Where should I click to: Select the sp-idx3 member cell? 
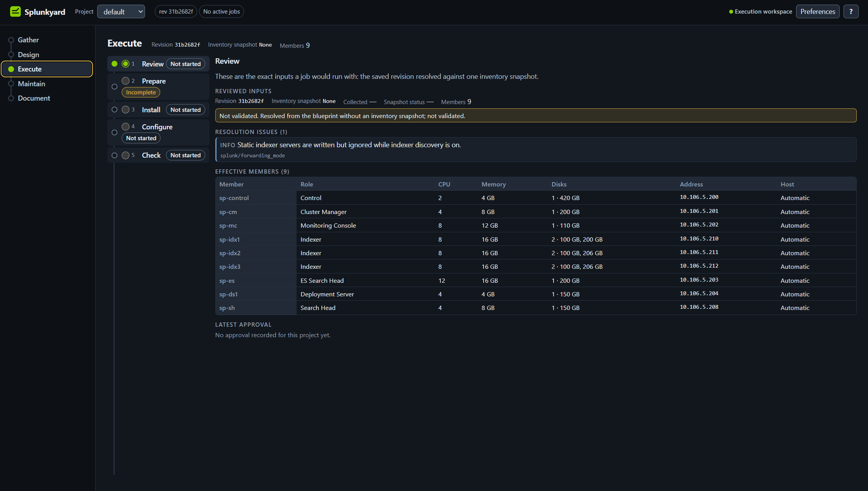click(x=256, y=266)
